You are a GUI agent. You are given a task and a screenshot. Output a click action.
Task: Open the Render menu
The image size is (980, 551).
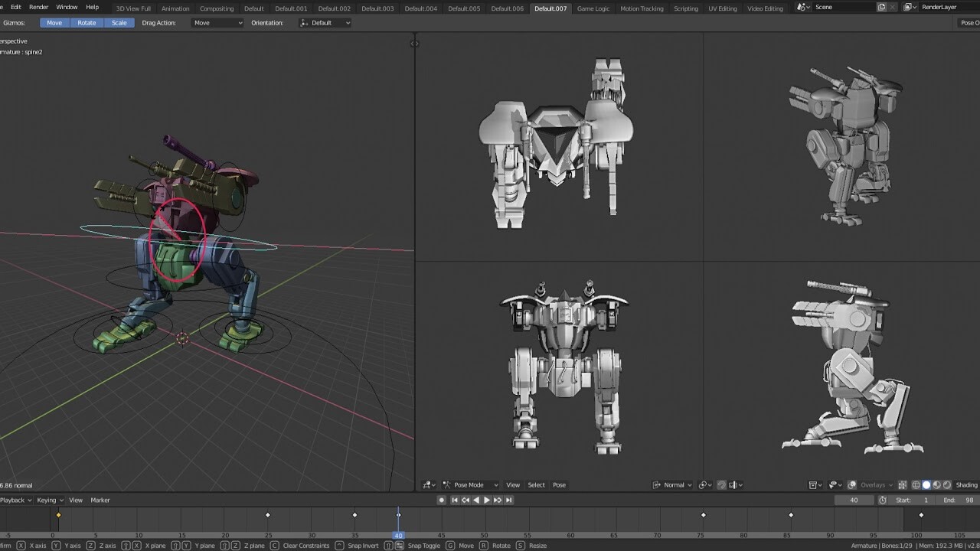[x=38, y=7]
